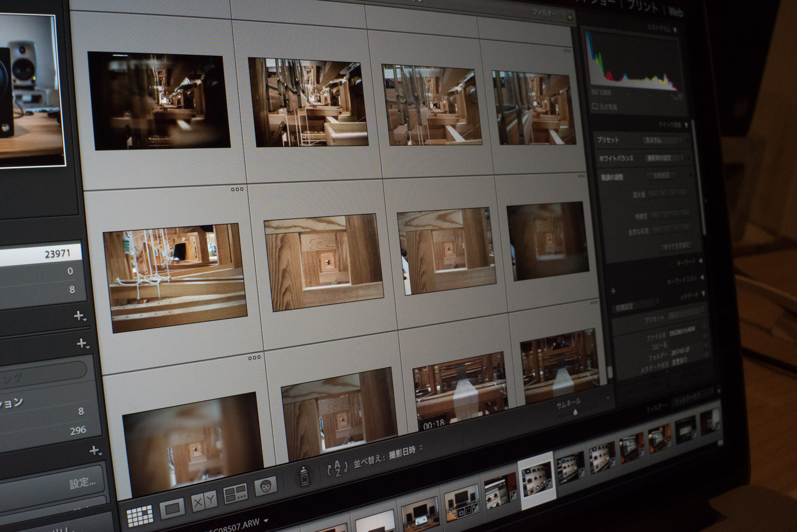The image size is (797, 532).
Task: Adjust the サムネール thumbnail size slider
Action: (x=575, y=412)
